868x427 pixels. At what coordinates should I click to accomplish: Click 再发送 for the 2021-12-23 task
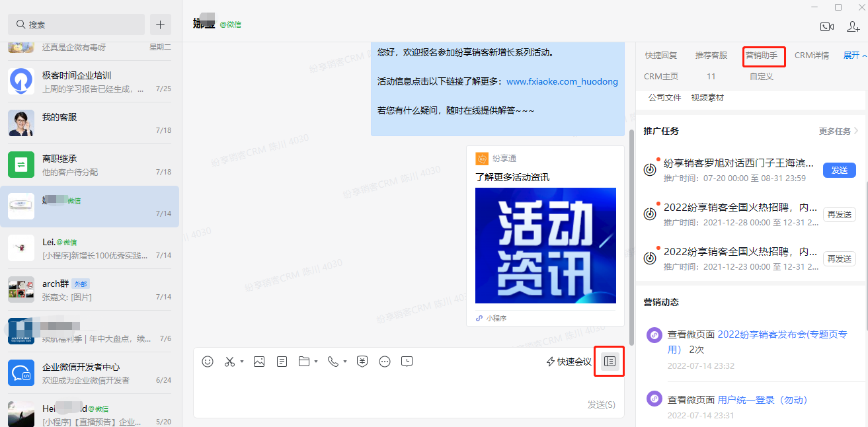click(x=840, y=258)
